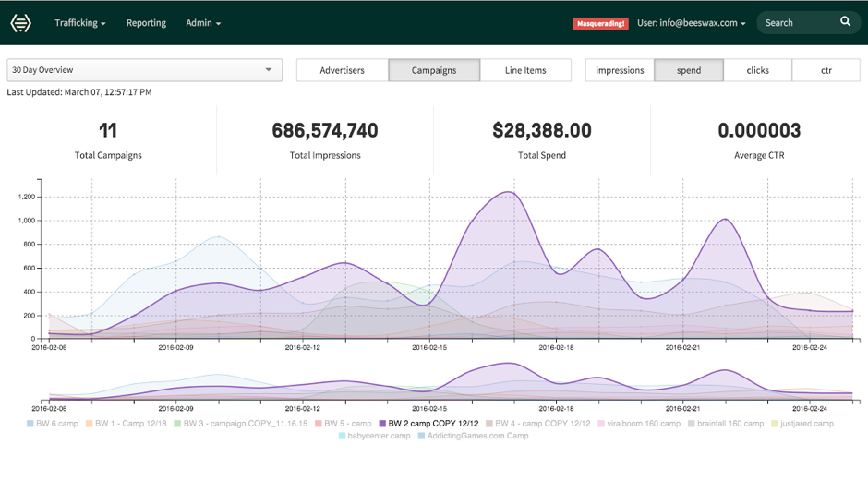
Task: Select the ctr metric button
Action: coord(826,70)
